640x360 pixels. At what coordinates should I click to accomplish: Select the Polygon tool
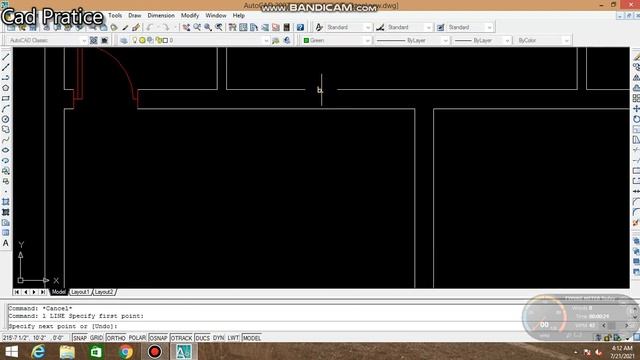6,88
